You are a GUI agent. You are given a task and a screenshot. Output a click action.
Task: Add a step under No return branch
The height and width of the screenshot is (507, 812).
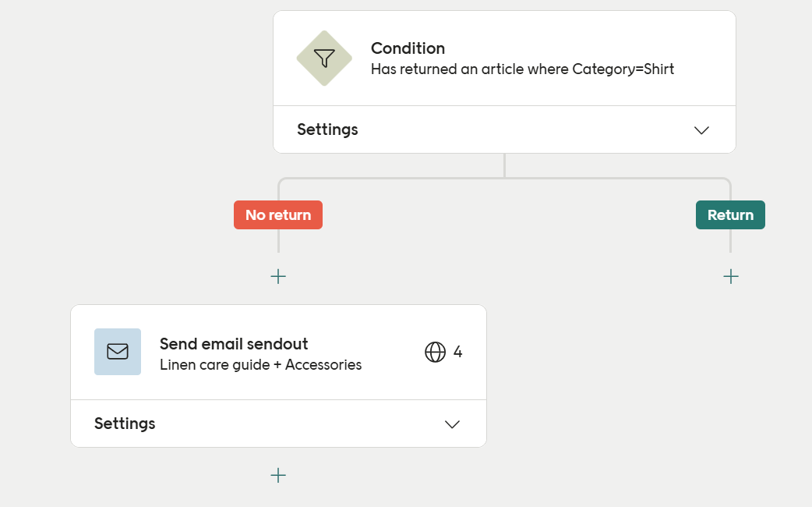point(278,276)
